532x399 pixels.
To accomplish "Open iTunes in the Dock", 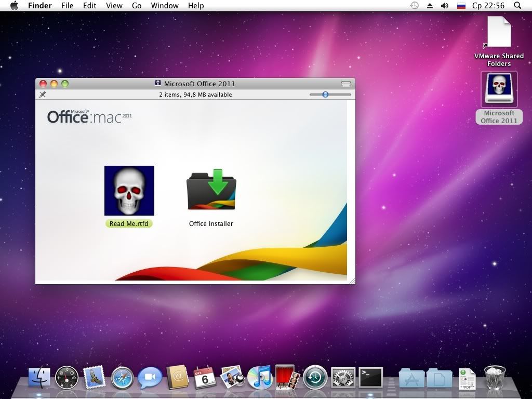I will coord(260,377).
